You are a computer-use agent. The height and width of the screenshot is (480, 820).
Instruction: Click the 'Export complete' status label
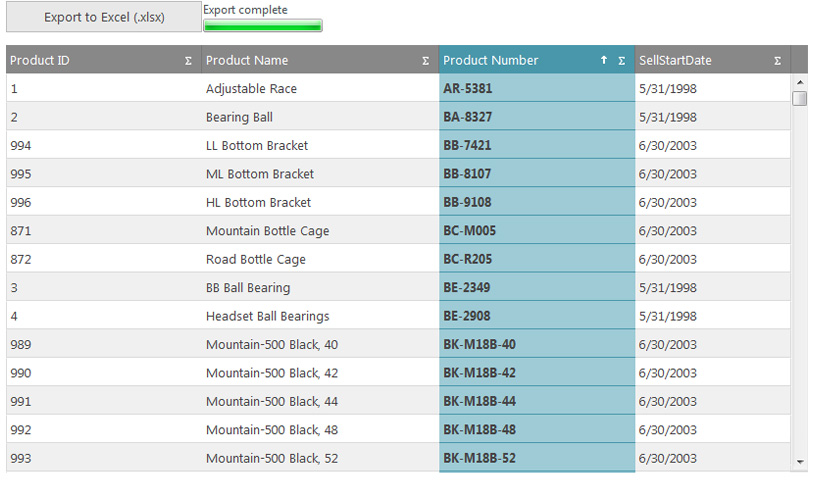coord(245,10)
